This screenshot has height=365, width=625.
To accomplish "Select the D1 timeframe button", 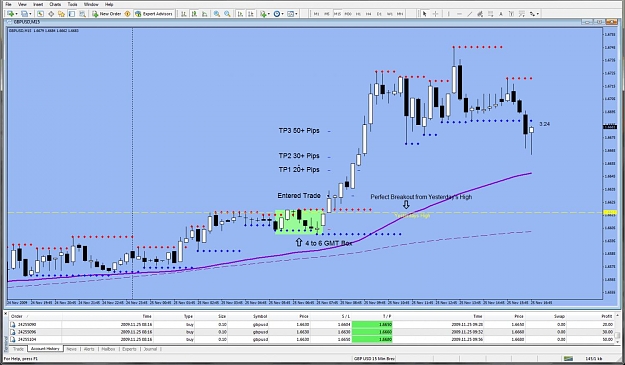I will pos(379,14).
